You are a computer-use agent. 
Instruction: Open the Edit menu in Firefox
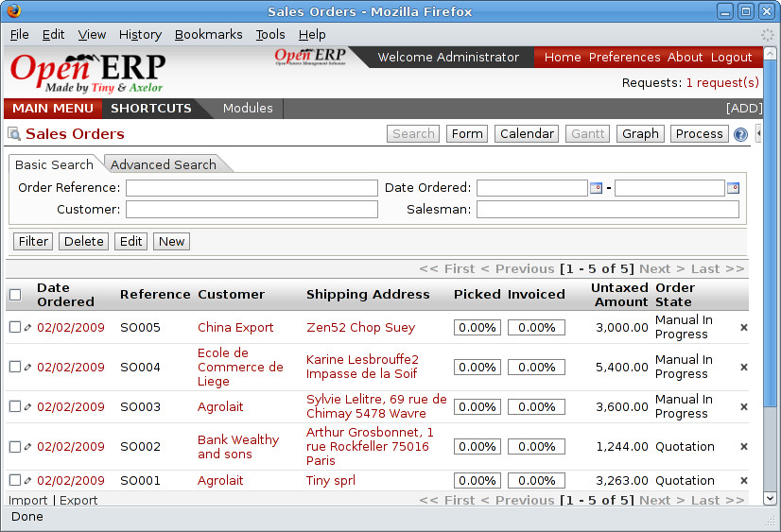(53, 34)
